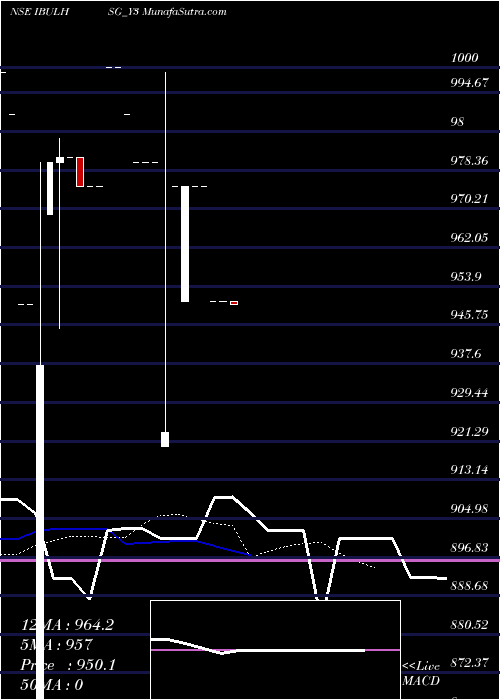Image resolution: width=500 pixels, height=700 pixels.
Task: Click the 1000 price axis label
Action: tap(465, 58)
